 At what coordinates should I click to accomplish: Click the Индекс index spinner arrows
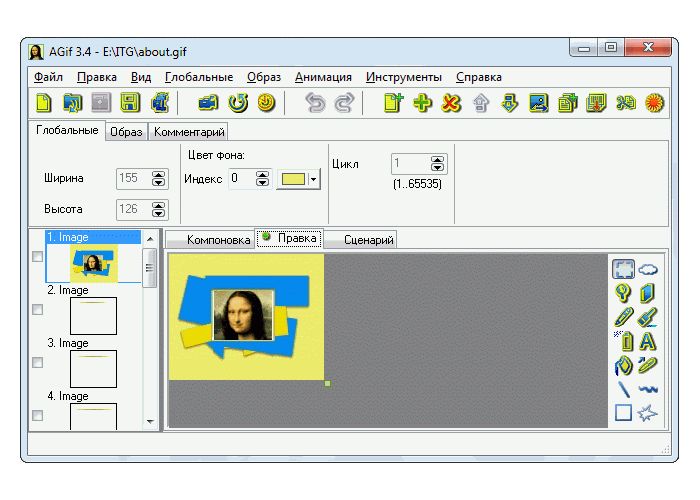(263, 179)
